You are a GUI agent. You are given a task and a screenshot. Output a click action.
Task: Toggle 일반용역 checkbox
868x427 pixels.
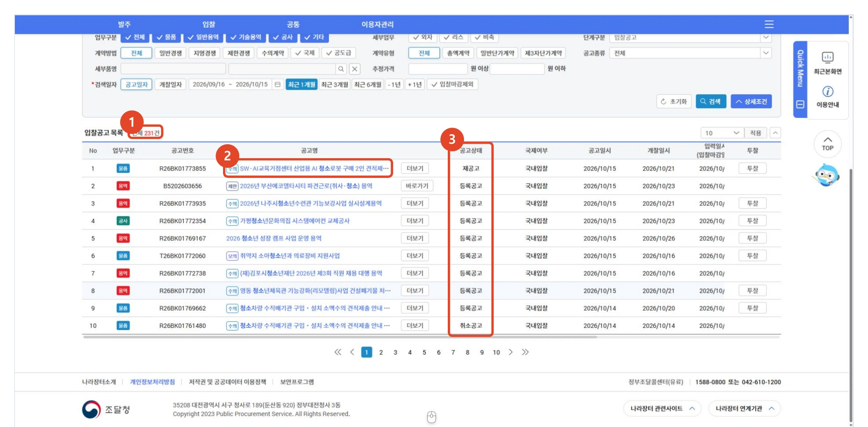pos(203,38)
